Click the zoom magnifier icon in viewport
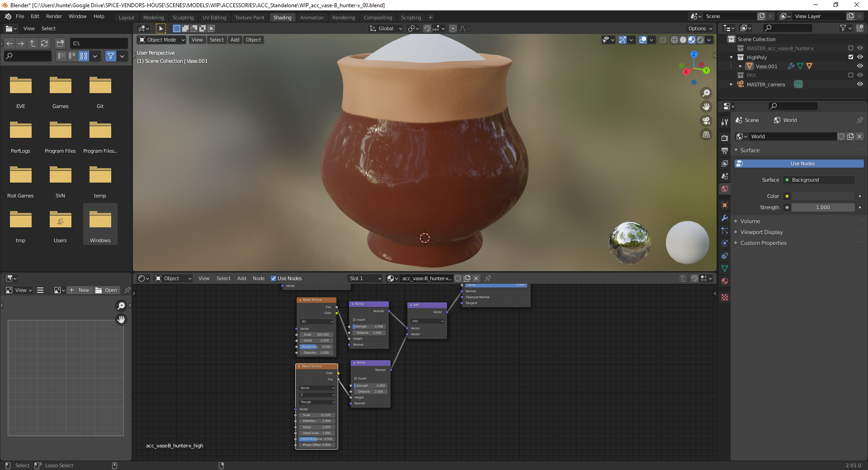 706,93
